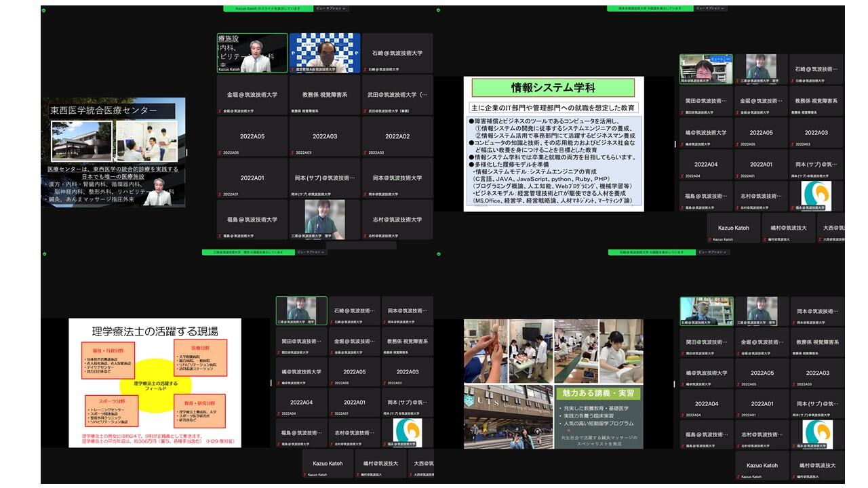Image resolution: width=868 pixels, height=488 pixels.
Task: Open View Options in top-left Zoom window
Action: [x=331, y=8]
